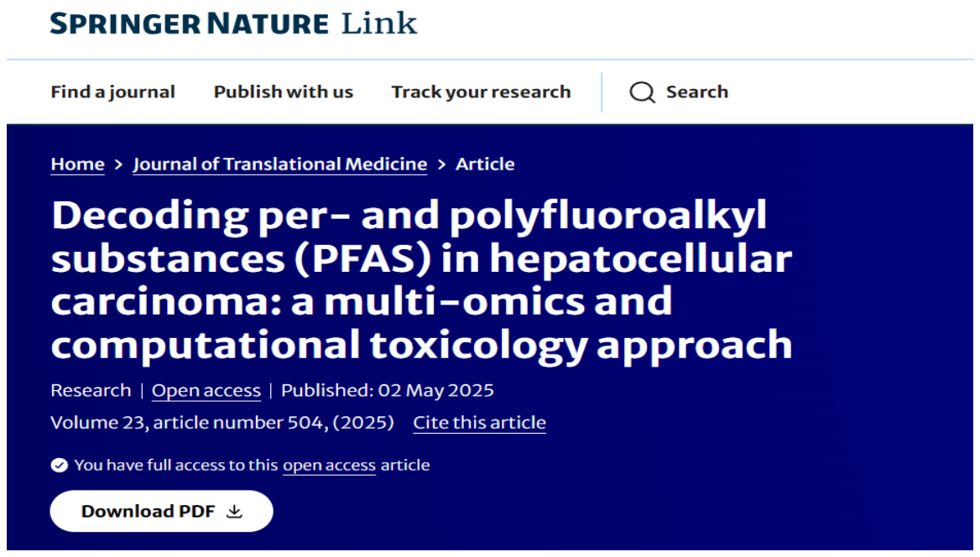Click the underlined open access text link
The height and width of the screenshot is (557, 980).
(329, 466)
